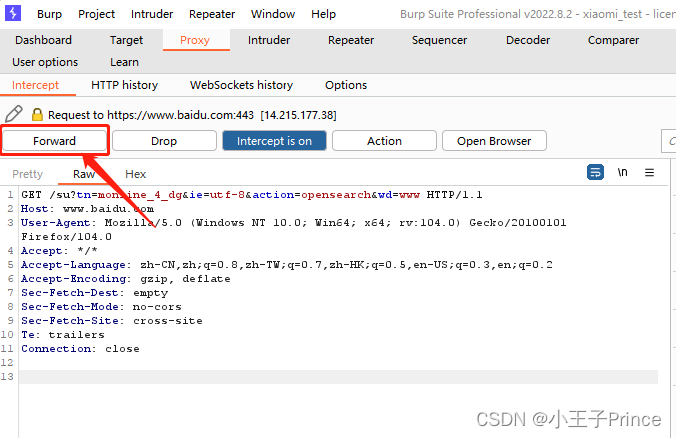676x438 pixels.
Task: Click the padlock HTTPS icon
Action: pos(37,114)
